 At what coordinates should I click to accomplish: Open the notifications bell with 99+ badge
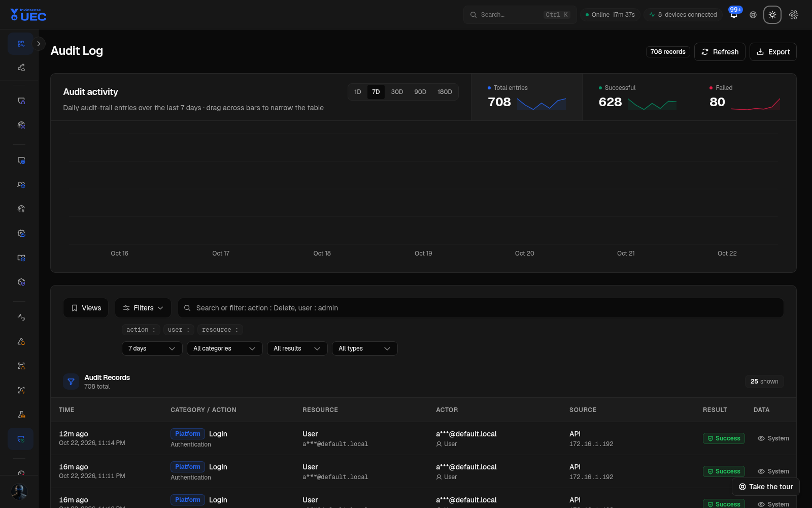[x=734, y=14]
